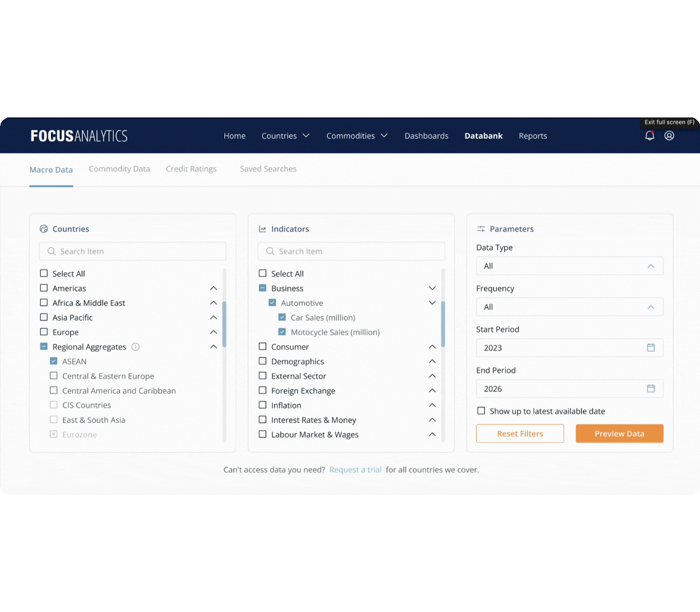Enable Show up to latest available date
Image resolution: width=700 pixels, height=612 pixels.
(x=481, y=411)
